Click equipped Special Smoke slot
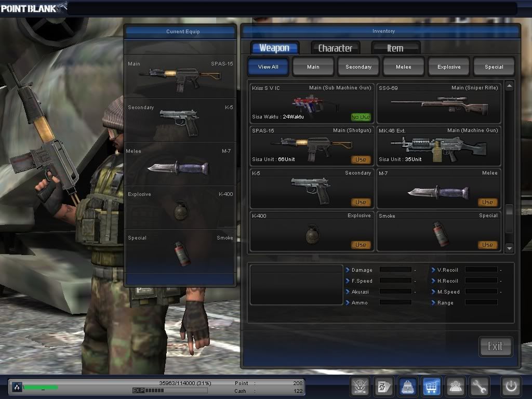This screenshot has height=399, width=532. point(180,251)
